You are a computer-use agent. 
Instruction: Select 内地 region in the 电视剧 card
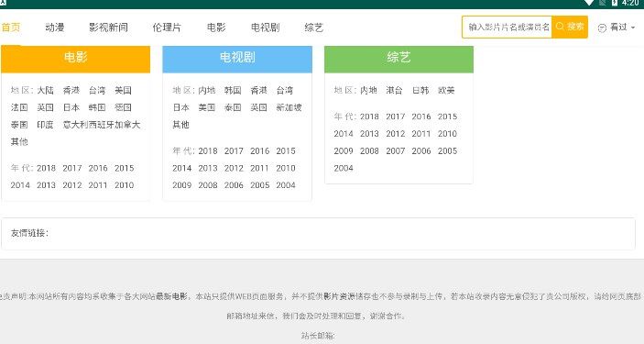click(207, 90)
